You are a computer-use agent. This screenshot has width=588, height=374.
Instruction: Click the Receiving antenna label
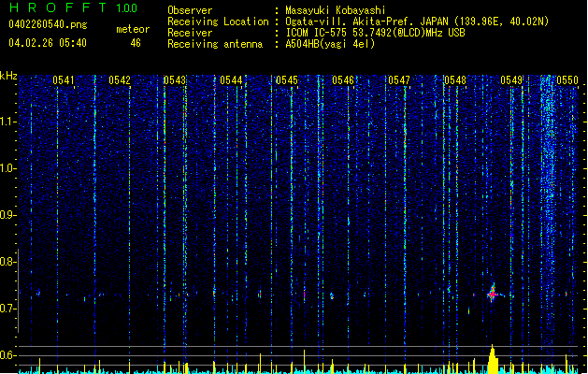coord(215,44)
